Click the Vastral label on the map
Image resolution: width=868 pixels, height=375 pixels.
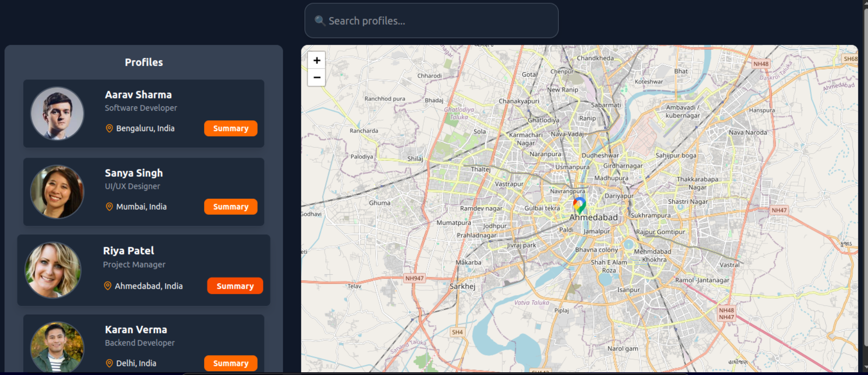[x=730, y=265]
